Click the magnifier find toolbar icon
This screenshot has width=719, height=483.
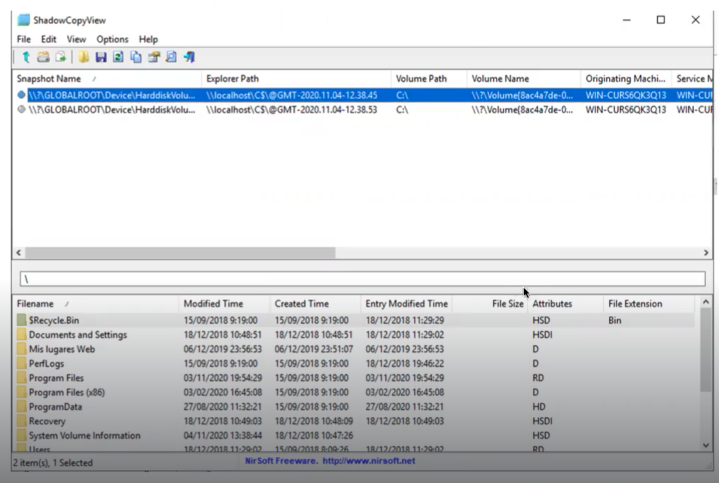[171, 57]
